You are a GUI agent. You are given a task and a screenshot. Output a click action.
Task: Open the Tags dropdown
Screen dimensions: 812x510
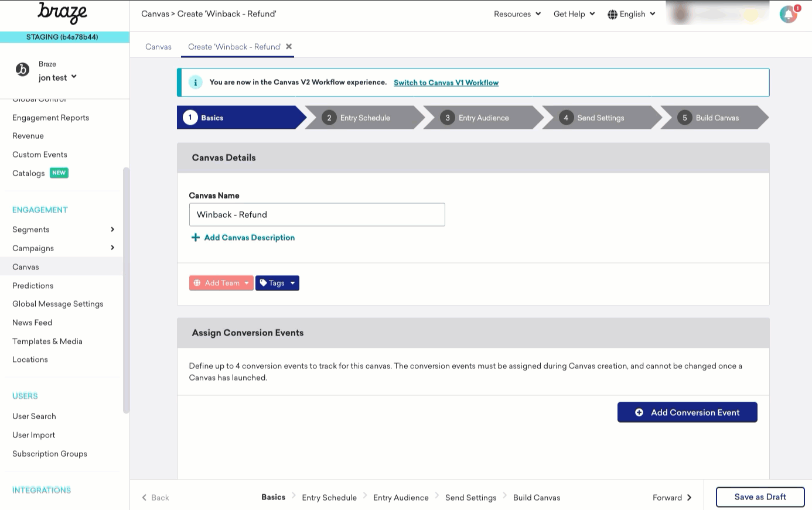(277, 283)
